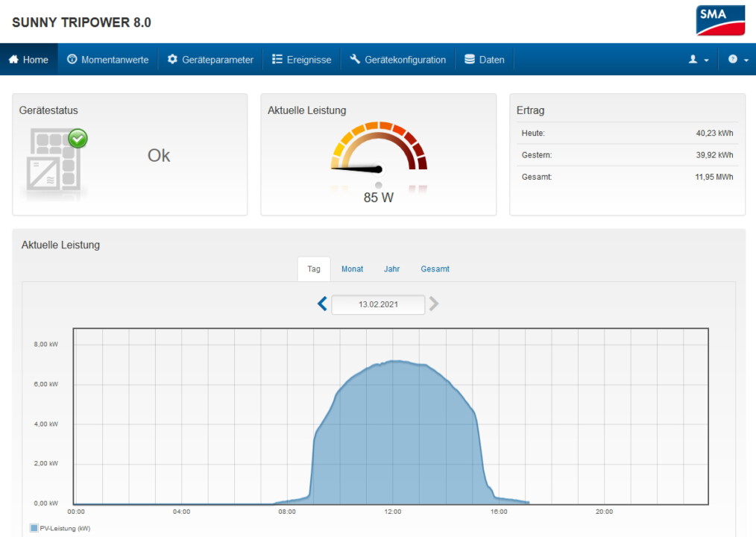Click the Daten database icon
The width and height of the screenshot is (756, 537).
tap(470, 60)
